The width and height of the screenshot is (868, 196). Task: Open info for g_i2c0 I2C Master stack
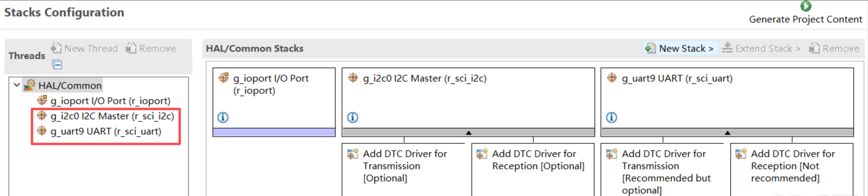pos(352,117)
